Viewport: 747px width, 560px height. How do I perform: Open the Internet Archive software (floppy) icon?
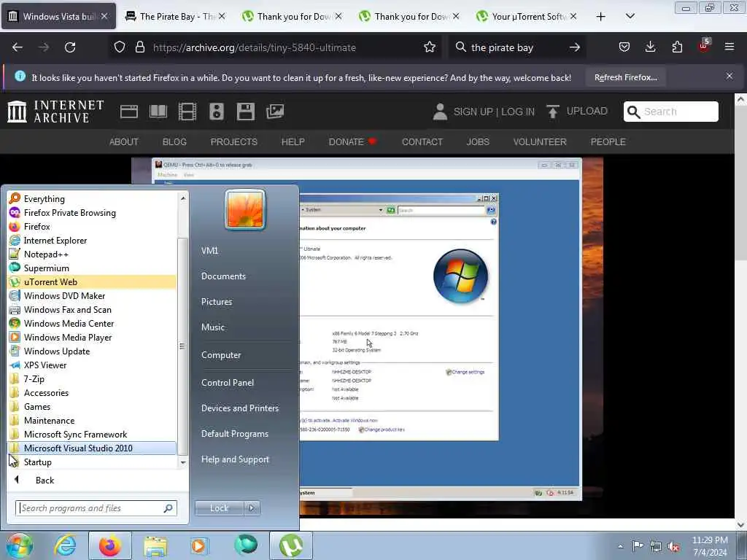pos(245,112)
